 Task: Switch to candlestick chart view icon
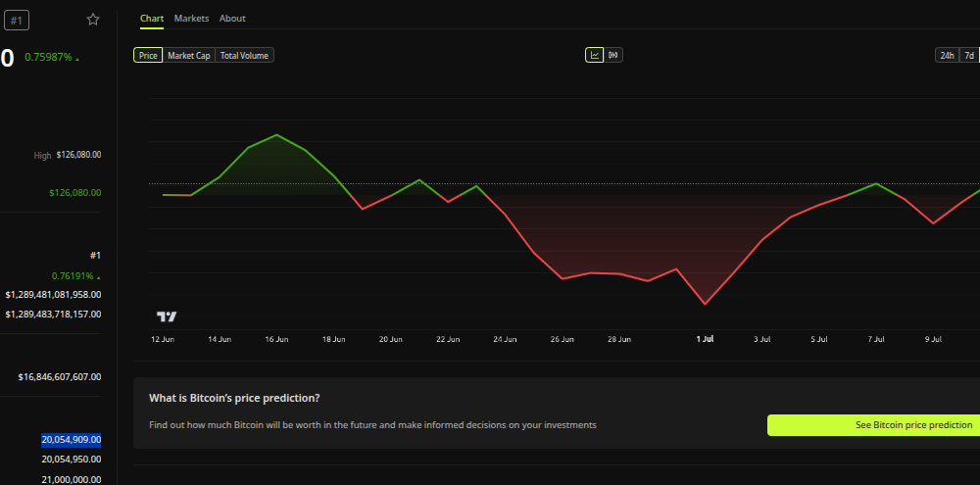pyautogui.click(x=613, y=55)
